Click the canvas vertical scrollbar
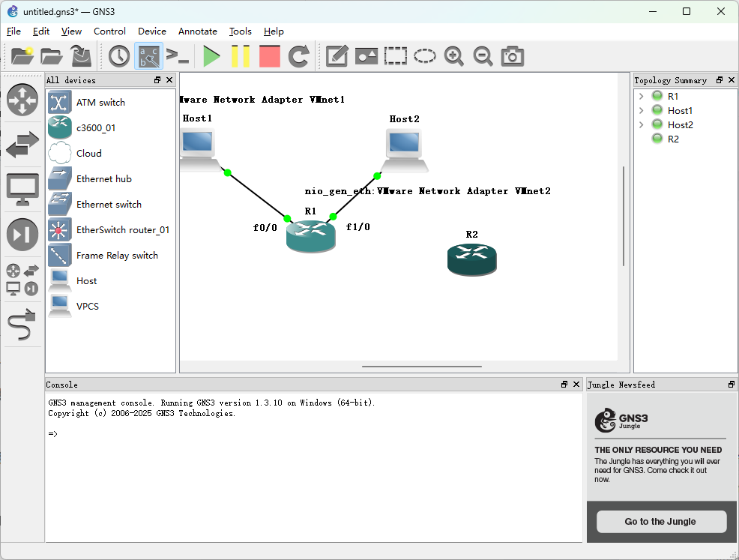The height and width of the screenshot is (560, 739). coord(624,216)
